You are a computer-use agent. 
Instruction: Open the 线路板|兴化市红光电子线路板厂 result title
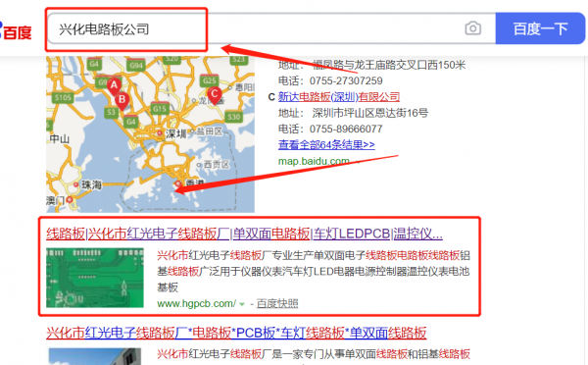pyautogui.click(x=244, y=234)
